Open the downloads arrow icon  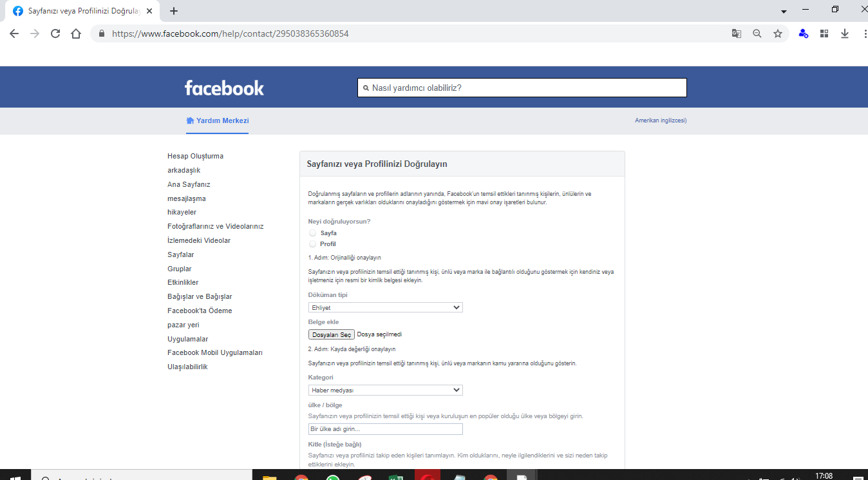[845, 34]
